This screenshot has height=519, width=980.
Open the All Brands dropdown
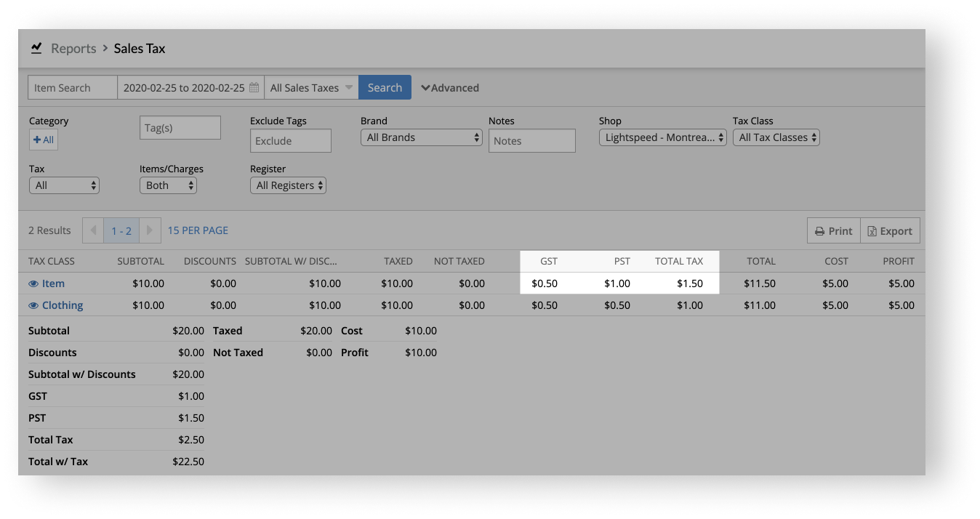[422, 137]
